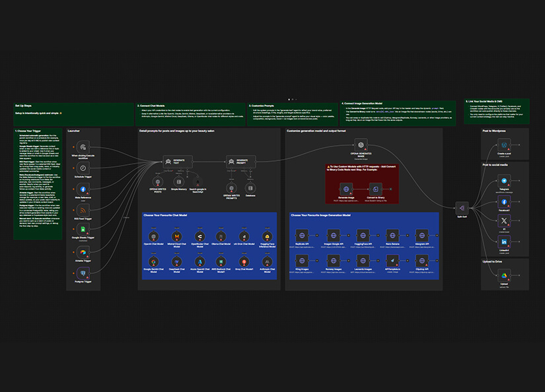Open the APITemplate.io node

point(392,261)
